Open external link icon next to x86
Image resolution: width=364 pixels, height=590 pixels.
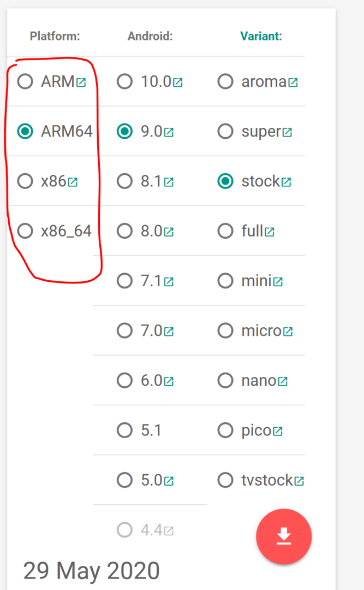pyautogui.click(x=73, y=182)
